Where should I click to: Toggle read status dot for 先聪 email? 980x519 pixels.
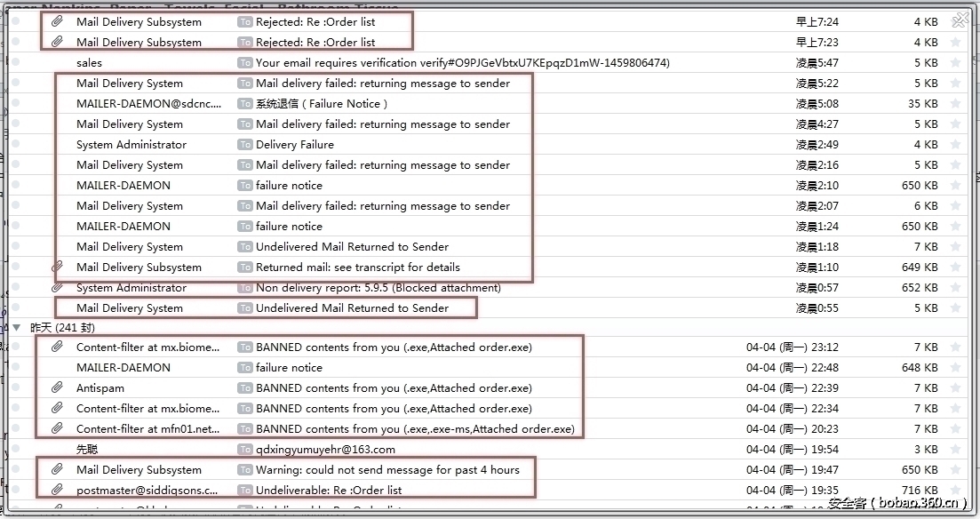click(15, 450)
